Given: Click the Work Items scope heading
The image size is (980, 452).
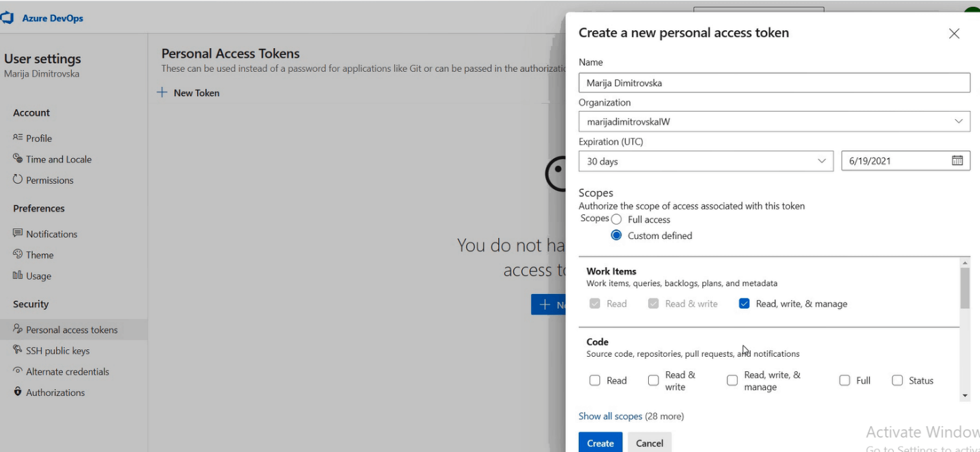Looking at the screenshot, I should click(611, 271).
